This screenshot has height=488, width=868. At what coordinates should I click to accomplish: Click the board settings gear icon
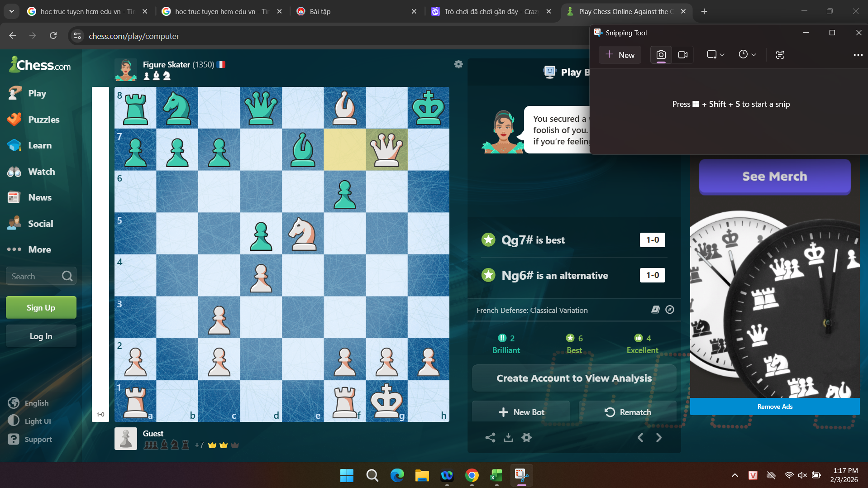coord(458,64)
